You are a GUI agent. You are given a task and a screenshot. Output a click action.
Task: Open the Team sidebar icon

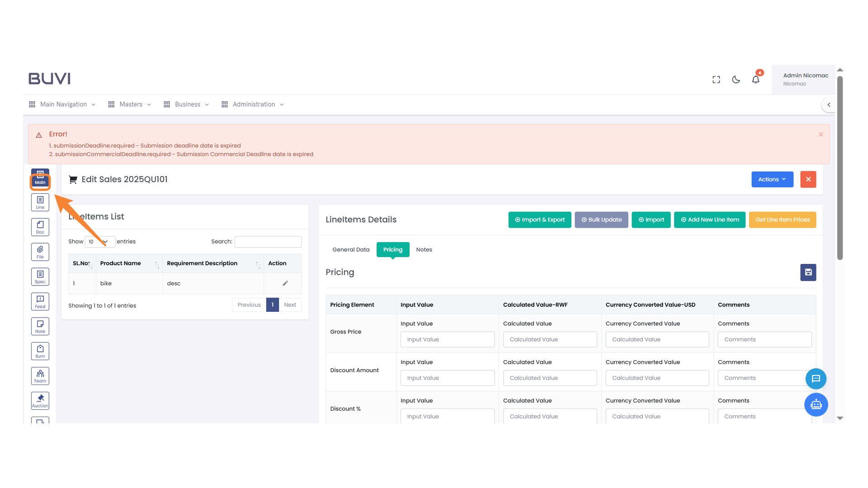pos(40,376)
